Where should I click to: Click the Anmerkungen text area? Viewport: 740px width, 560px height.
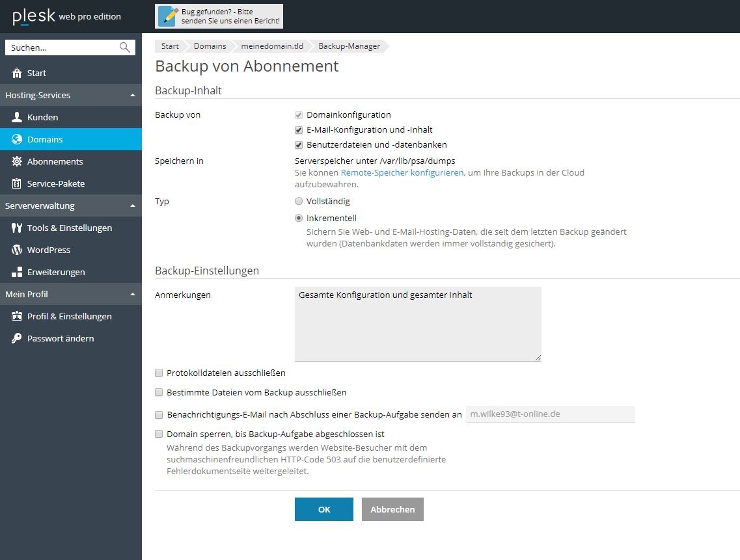[x=418, y=324]
